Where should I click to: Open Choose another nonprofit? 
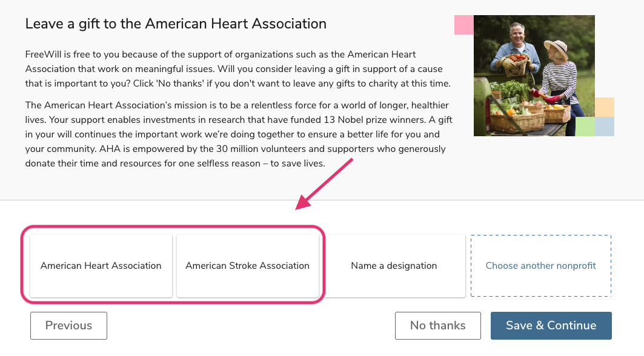tap(540, 266)
